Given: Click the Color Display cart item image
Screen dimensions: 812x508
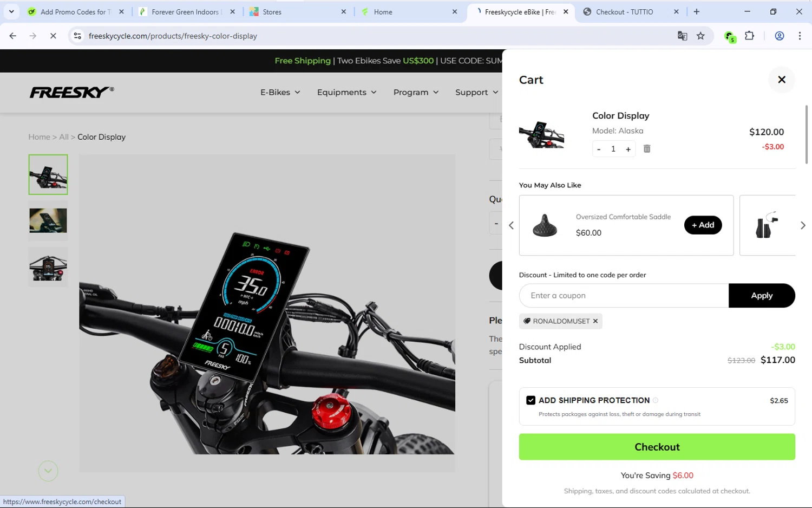Looking at the screenshot, I should 541,134.
